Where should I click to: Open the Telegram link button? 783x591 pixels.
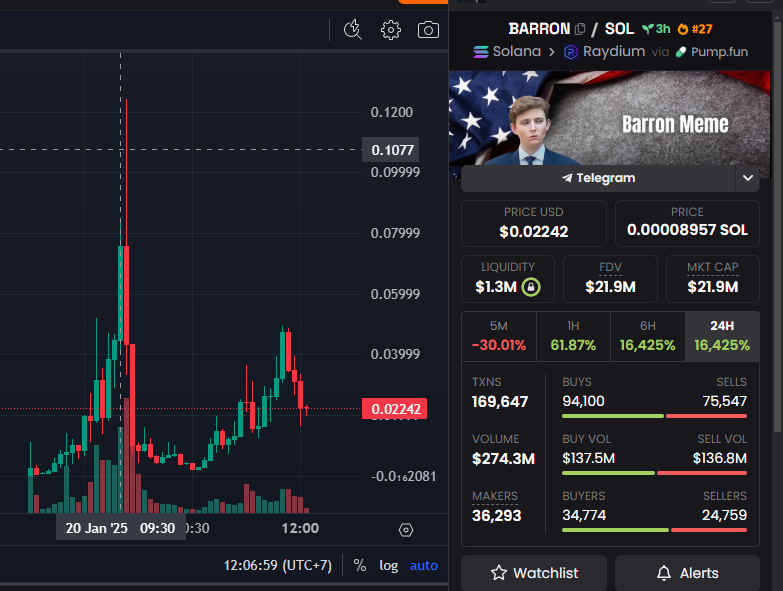point(598,178)
